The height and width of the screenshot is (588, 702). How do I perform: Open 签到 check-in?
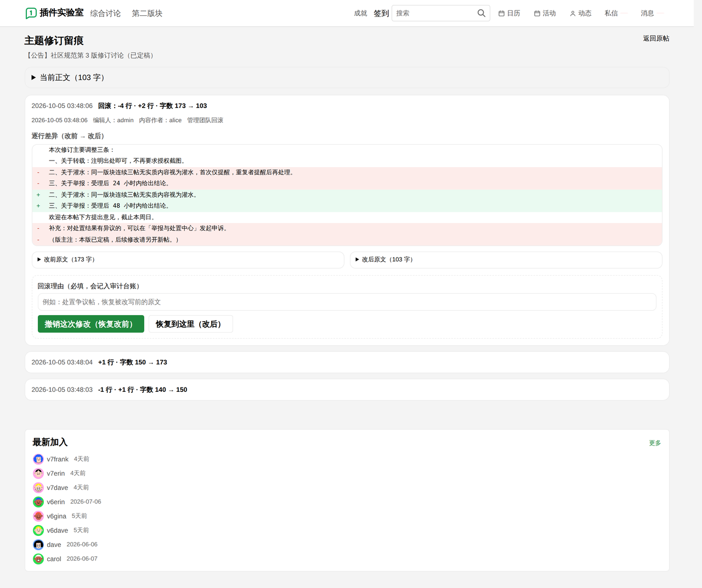(x=381, y=13)
